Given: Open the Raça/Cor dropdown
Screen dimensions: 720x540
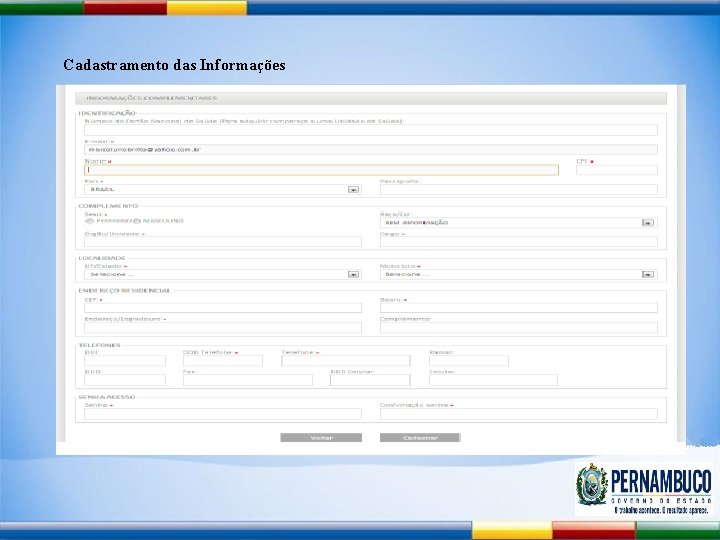Looking at the screenshot, I should [518, 223].
